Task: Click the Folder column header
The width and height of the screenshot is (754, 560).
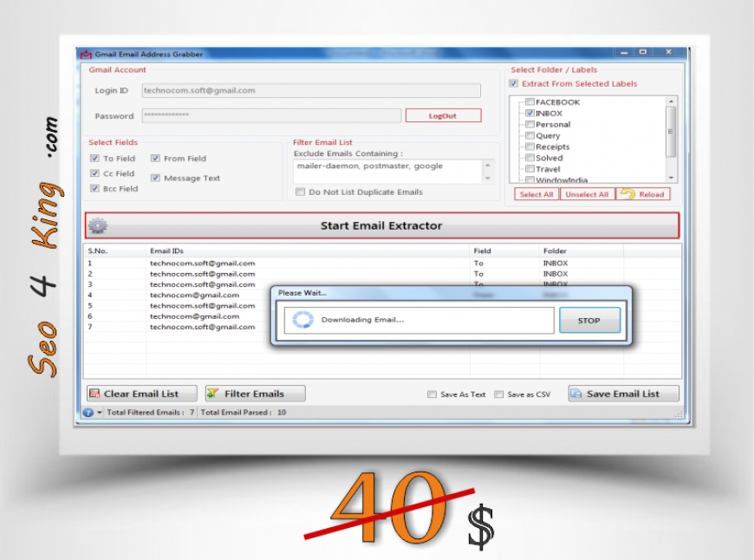Action: click(x=582, y=251)
